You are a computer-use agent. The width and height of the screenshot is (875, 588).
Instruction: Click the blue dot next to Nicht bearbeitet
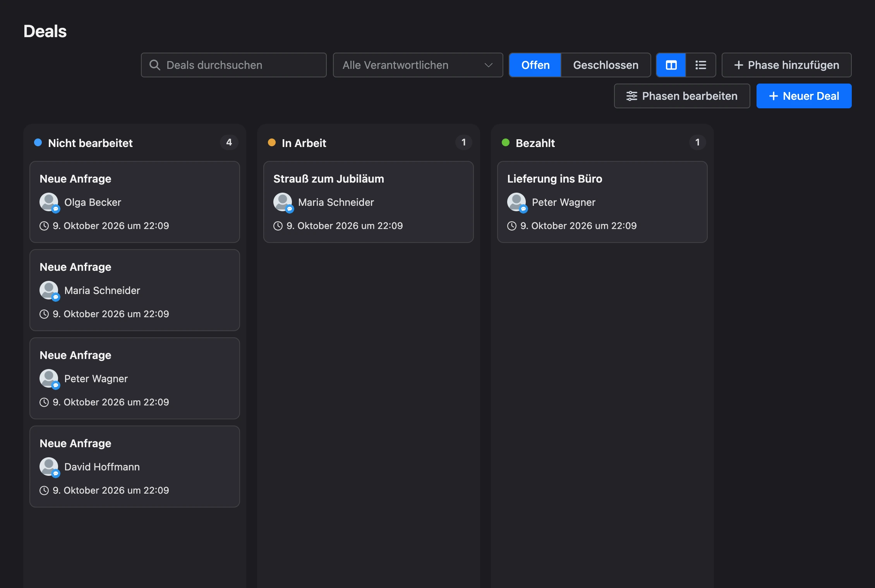pos(38,142)
